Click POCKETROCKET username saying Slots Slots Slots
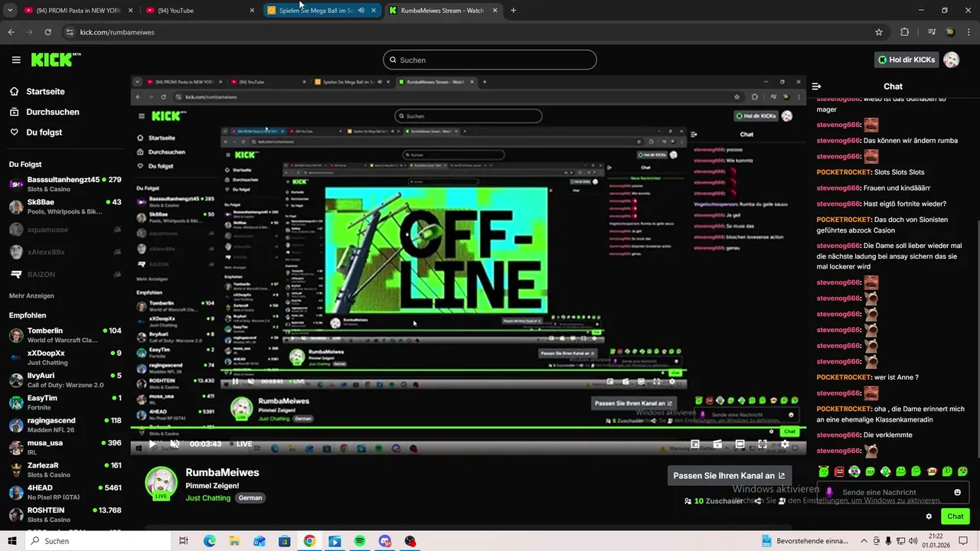Image resolution: width=980 pixels, height=551 pixels. [844, 172]
